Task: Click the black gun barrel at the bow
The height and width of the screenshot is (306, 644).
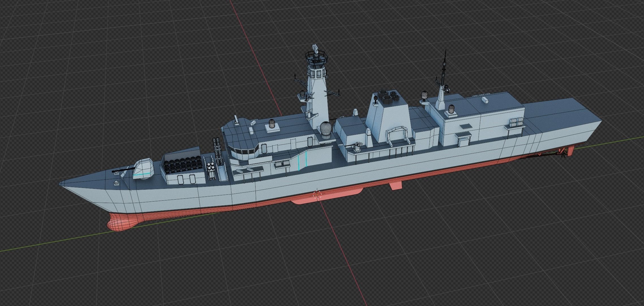Action: (123, 170)
